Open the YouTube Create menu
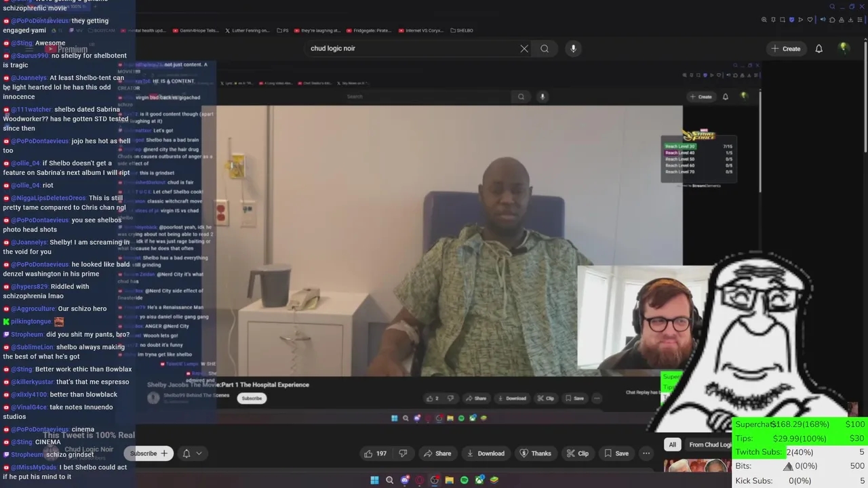 (x=786, y=49)
